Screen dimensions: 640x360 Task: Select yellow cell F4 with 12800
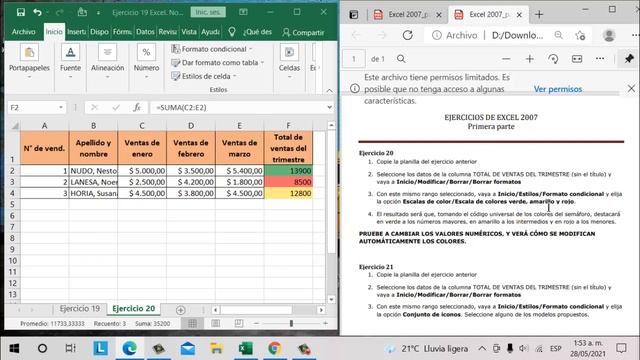tap(288, 193)
